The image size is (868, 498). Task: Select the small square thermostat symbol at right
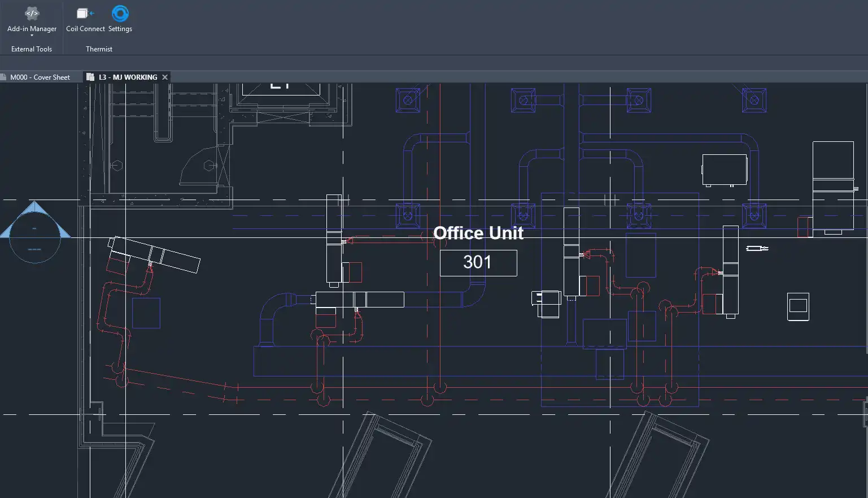pyautogui.click(x=798, y=306)
